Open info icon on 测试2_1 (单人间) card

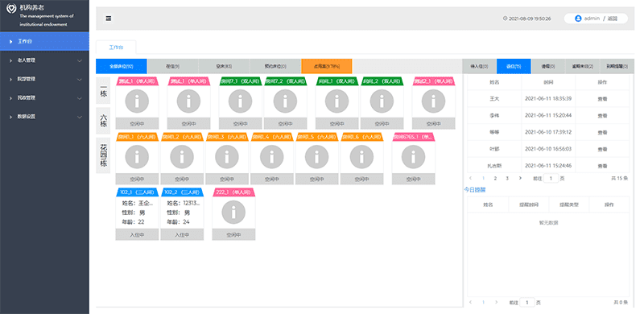point(433,101)
